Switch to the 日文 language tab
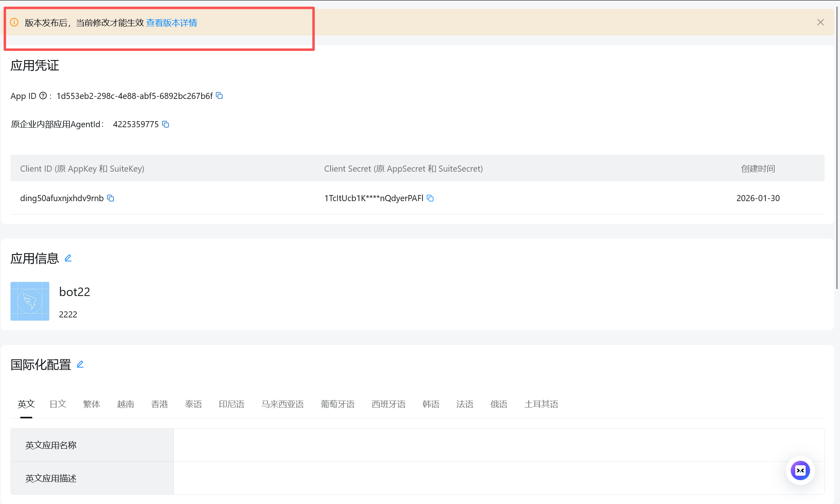Image resolution: width=840 pixels, height=504 pixels. 58,404
